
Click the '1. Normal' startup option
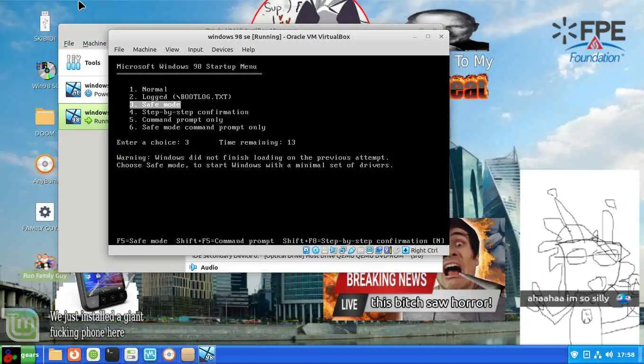coord(148,89)
